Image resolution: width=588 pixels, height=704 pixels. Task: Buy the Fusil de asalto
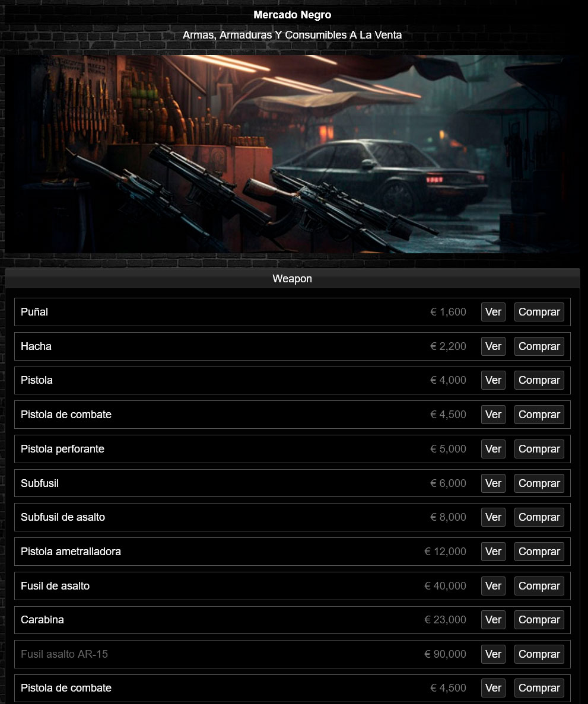point(539,586)
